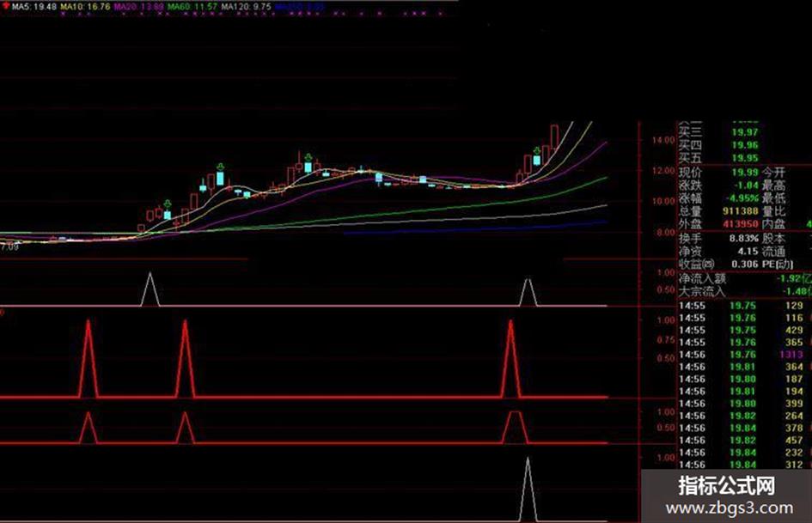Select the tick row with volume 378
Screen dimensions: 812x523
point(745,429)
